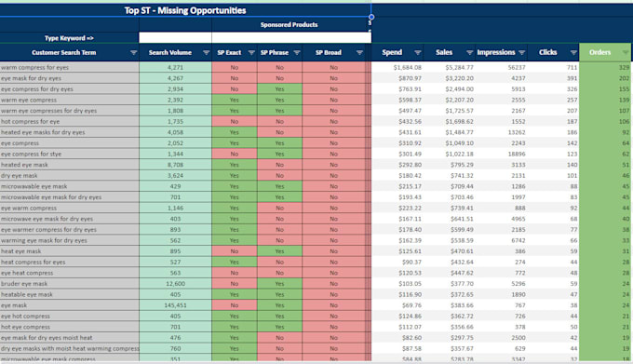Select the clicks value 711
The height and width of the screenshot is (364, 633).
pos(572,67)
